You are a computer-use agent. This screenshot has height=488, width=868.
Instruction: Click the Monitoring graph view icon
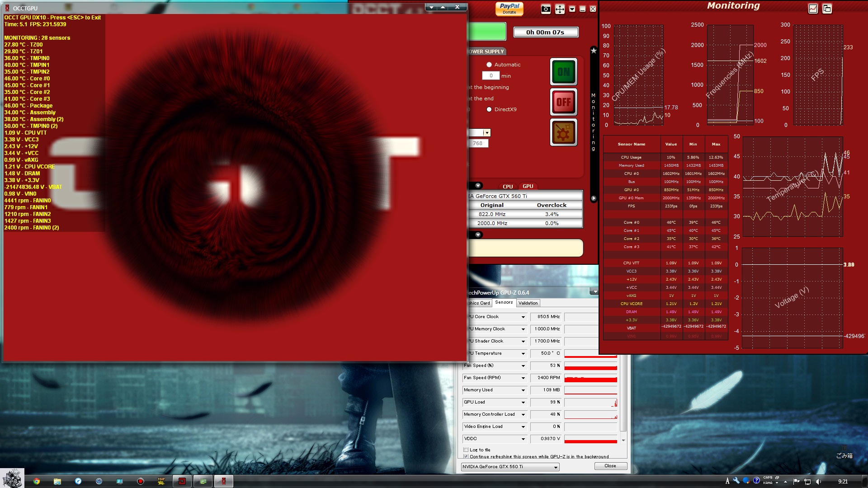point(813,9)
